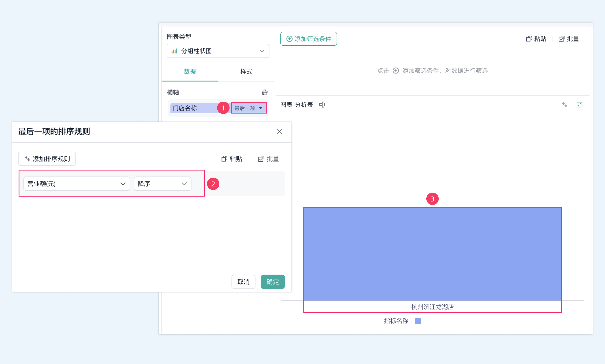Click the 图表类型 label
Viewport: 605px width, 364px height.
[x=179, y=36]
